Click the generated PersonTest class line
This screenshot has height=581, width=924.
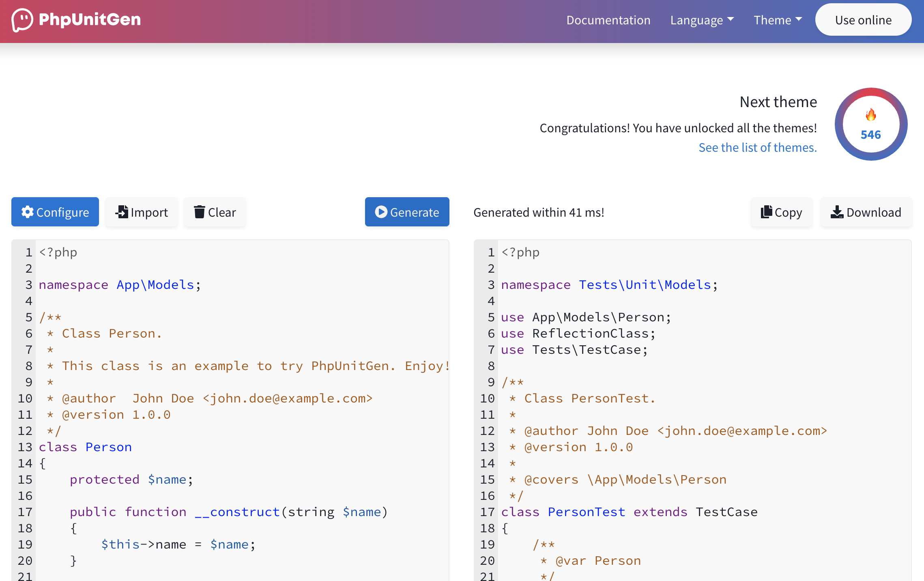point(629,512)
